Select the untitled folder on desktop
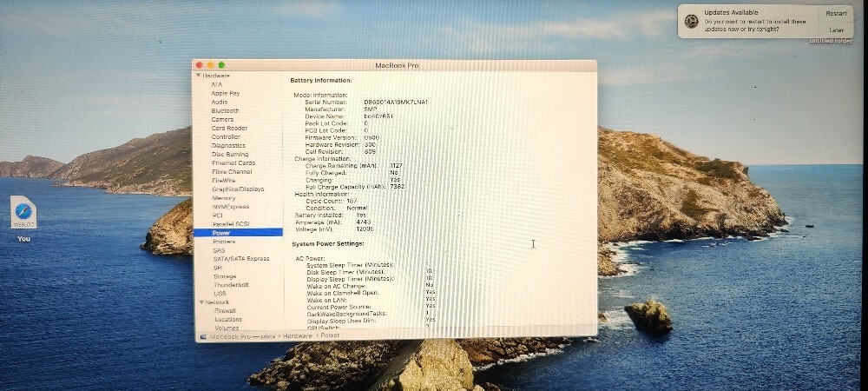 click(x=831, y=41)
